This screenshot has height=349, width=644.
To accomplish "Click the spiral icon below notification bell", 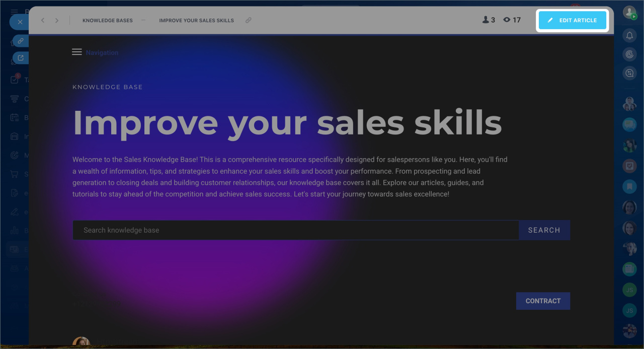I will [x=629, y=54].
